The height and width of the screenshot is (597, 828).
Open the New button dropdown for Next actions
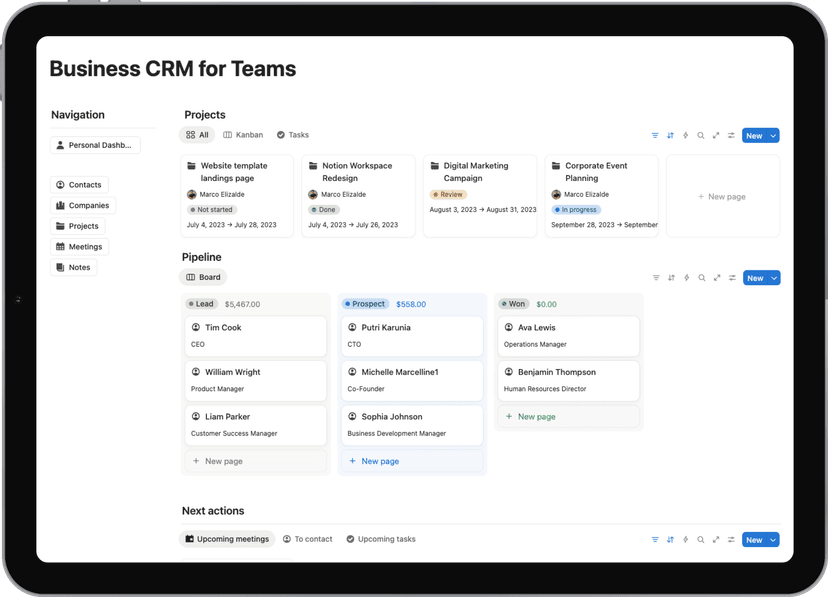coord(773,539)
